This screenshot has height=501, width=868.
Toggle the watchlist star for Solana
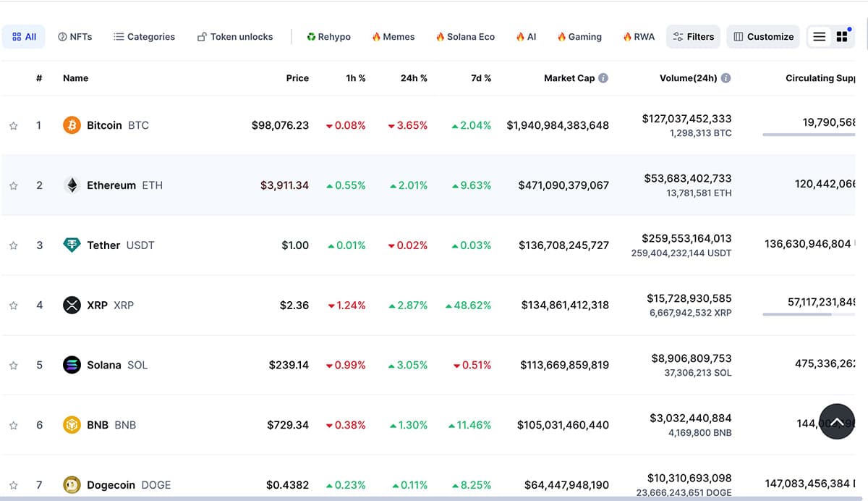point(13,366)
